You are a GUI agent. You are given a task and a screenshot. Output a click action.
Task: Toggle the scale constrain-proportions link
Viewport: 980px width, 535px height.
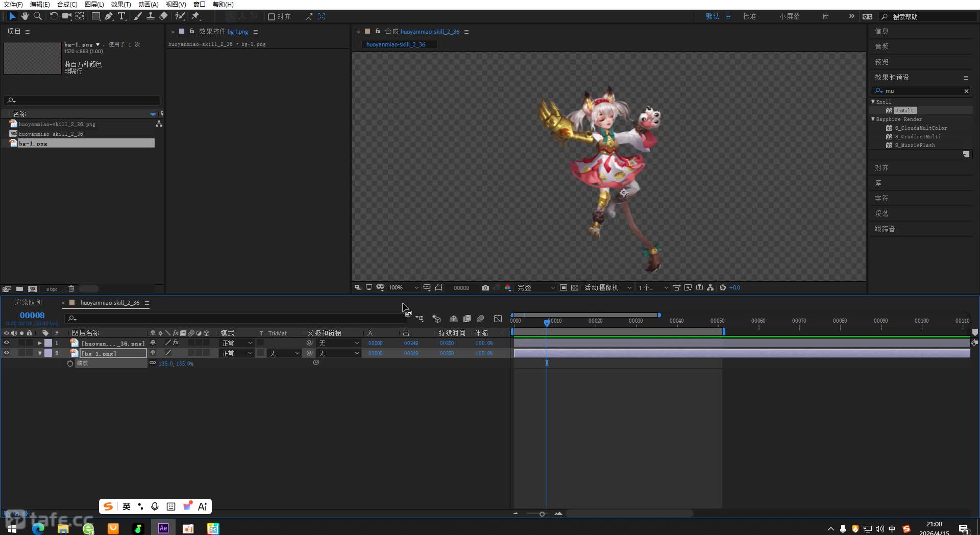[x=153, y=363]
